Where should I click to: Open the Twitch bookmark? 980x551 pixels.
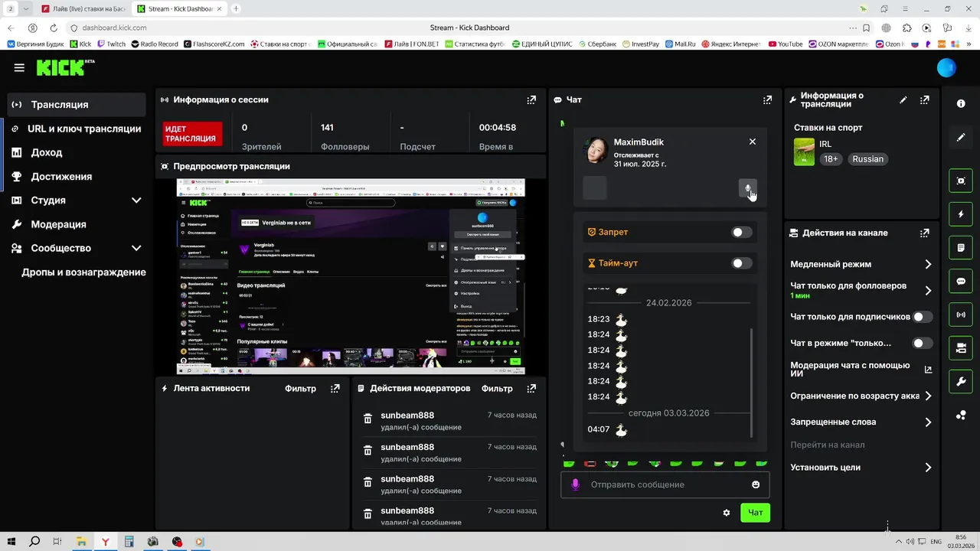(112, 44)
